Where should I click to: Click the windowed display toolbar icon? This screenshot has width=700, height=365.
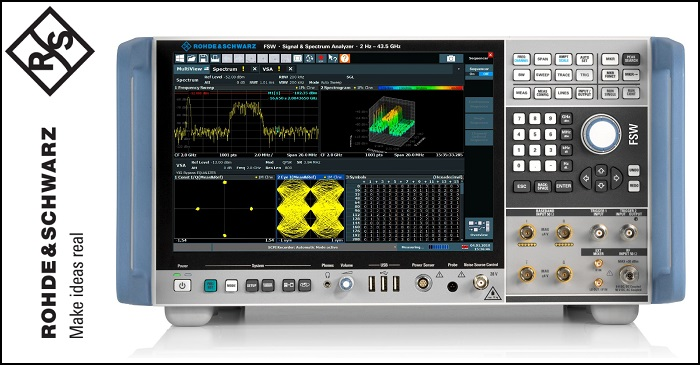(x=297, y=58)
